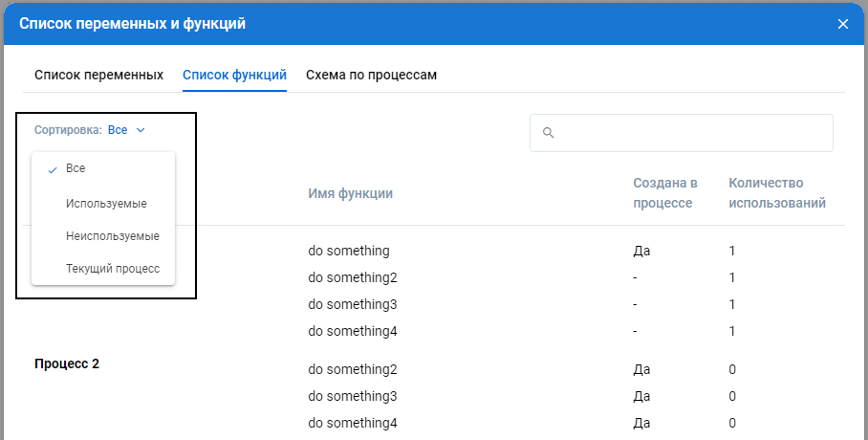Click the magnifier icon in search box
The image size is (868, 440).
pos(549,133)
